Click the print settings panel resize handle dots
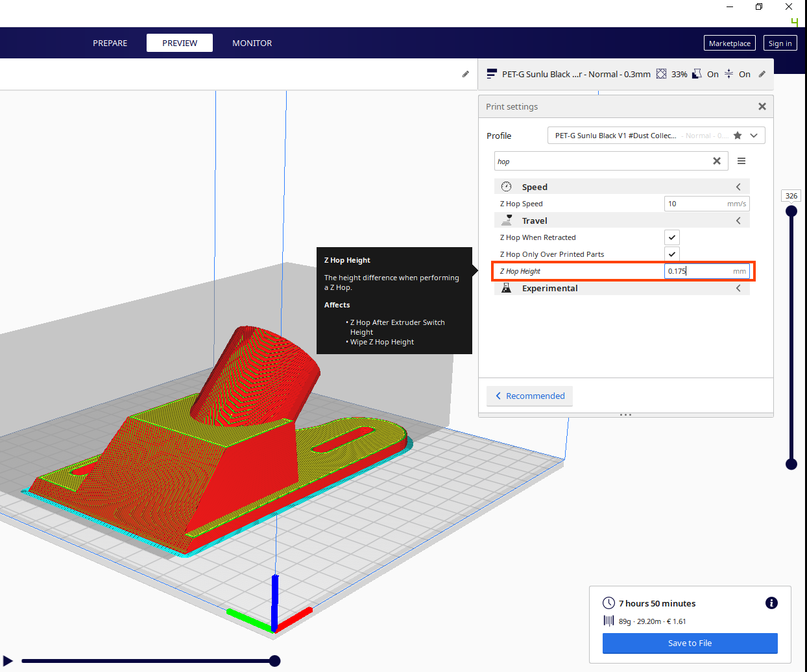 pos(625,414)
